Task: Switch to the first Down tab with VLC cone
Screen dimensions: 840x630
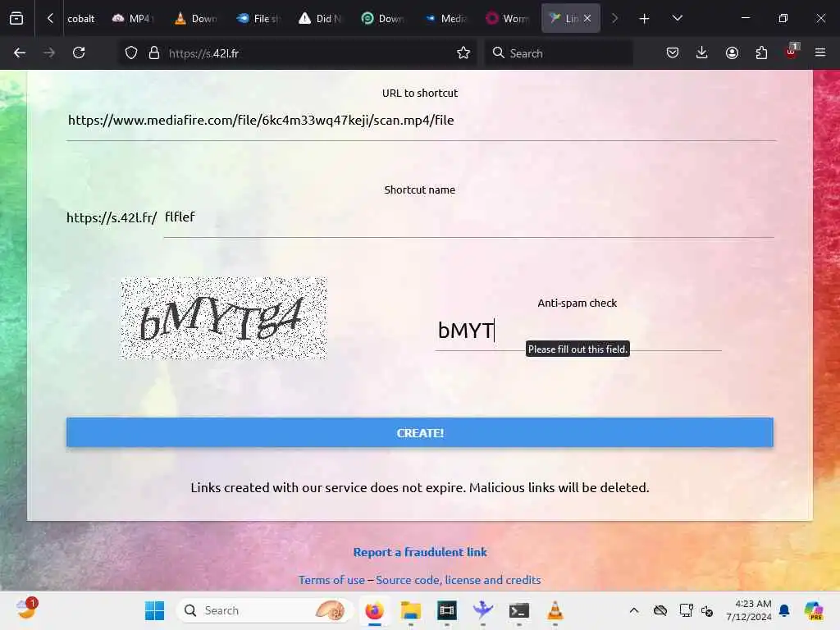Action: pos(195,19)
